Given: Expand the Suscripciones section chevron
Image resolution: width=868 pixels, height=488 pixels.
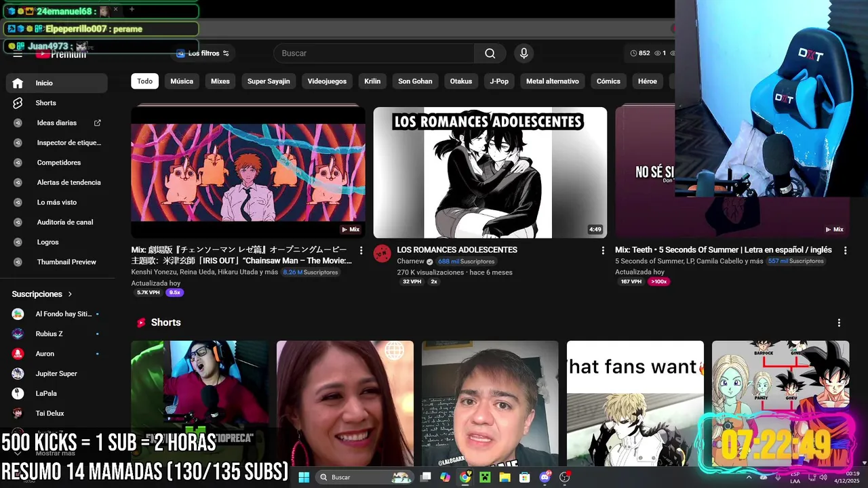Looking at the screenshot, I should coord(70,294).
